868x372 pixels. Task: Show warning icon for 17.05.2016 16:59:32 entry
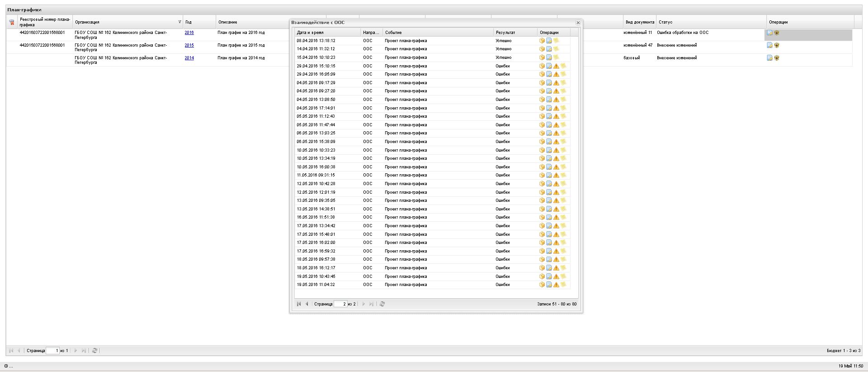pos(556,251)
